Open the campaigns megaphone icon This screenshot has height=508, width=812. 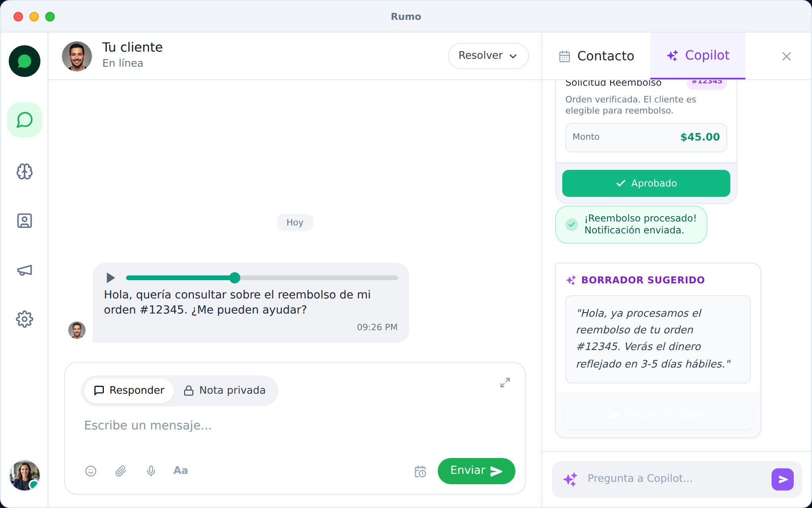(25, 270)
